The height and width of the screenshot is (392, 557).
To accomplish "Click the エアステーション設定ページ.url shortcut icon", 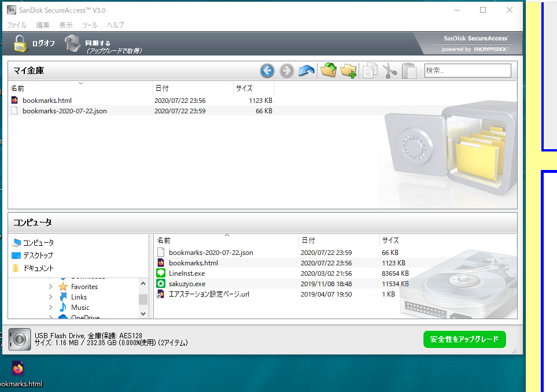I will pyautogui.click(x=161, y=294).
